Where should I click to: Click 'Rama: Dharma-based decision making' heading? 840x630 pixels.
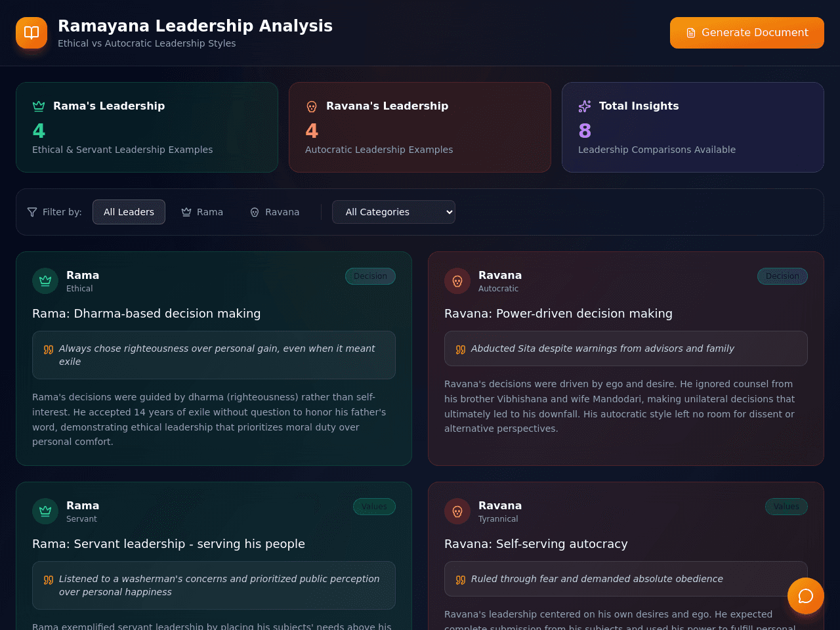(146, 314)
